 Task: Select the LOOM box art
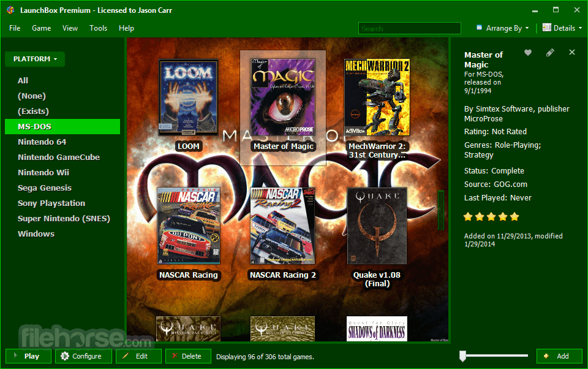coord(188,97)
